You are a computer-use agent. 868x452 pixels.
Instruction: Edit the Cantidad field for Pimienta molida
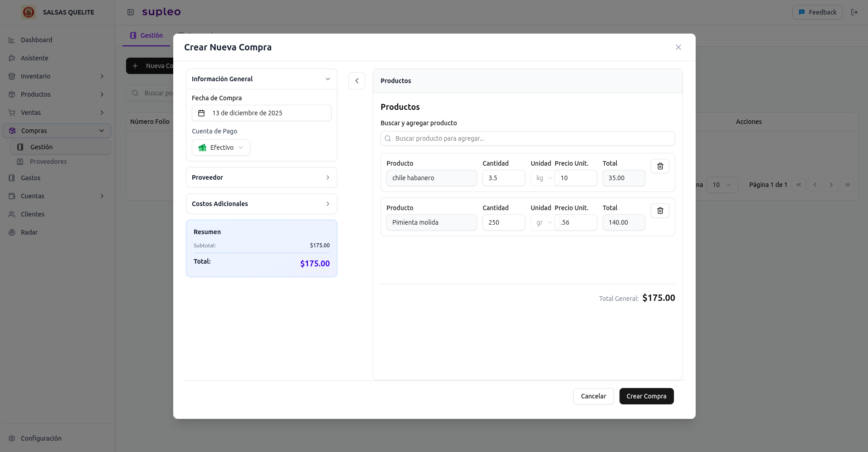coord(503,222)
